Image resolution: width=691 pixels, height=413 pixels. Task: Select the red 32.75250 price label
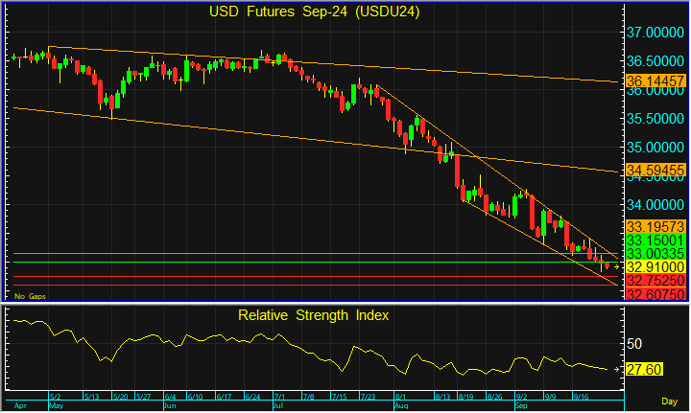653,282
